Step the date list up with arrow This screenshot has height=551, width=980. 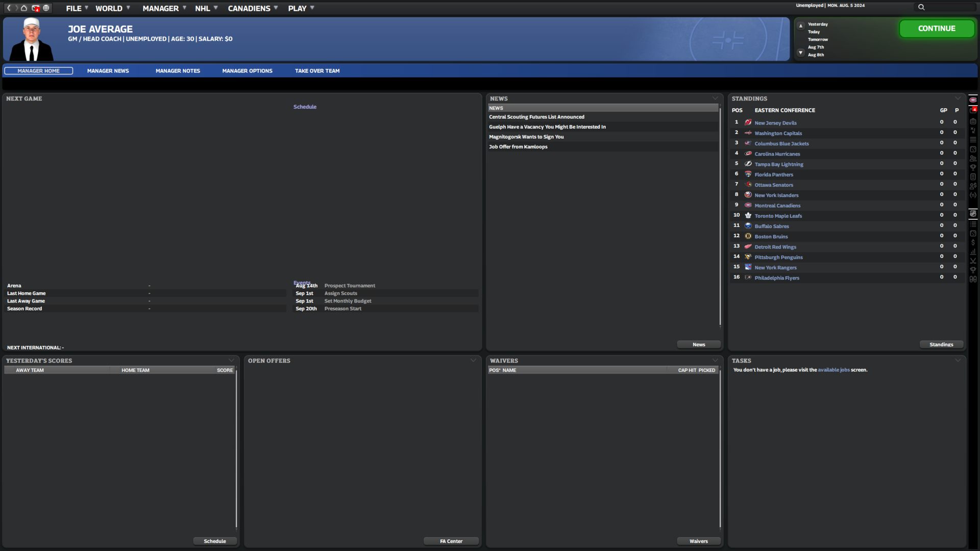click(800, 25)
